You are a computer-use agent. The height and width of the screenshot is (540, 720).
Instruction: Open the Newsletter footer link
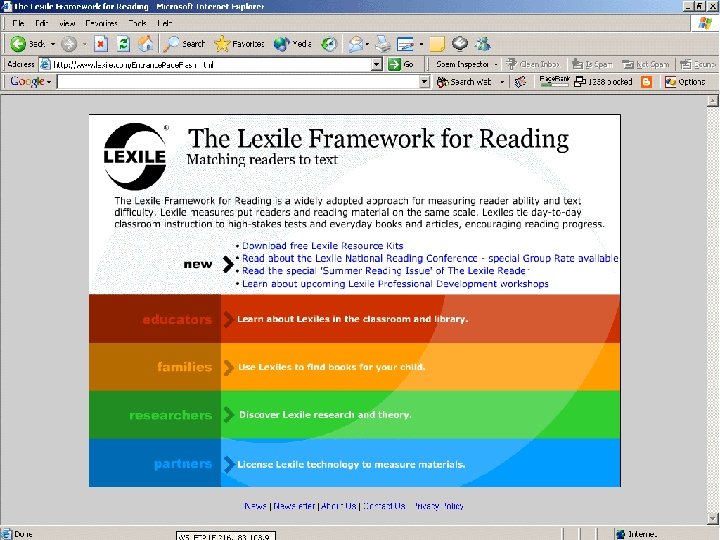tap(294, 506)
